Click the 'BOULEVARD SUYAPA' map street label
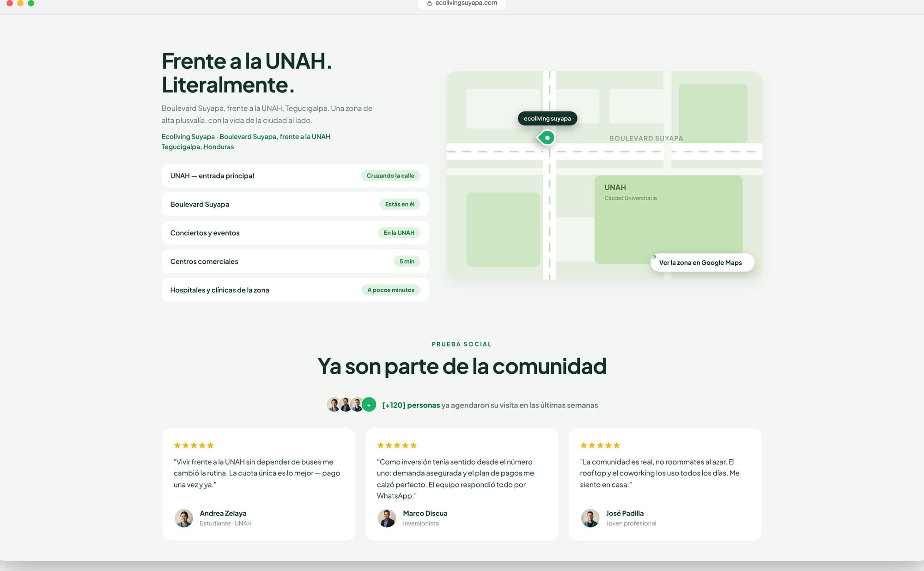Image resolution: width=924 pixels, height=571 pixels. pos(646,138)
